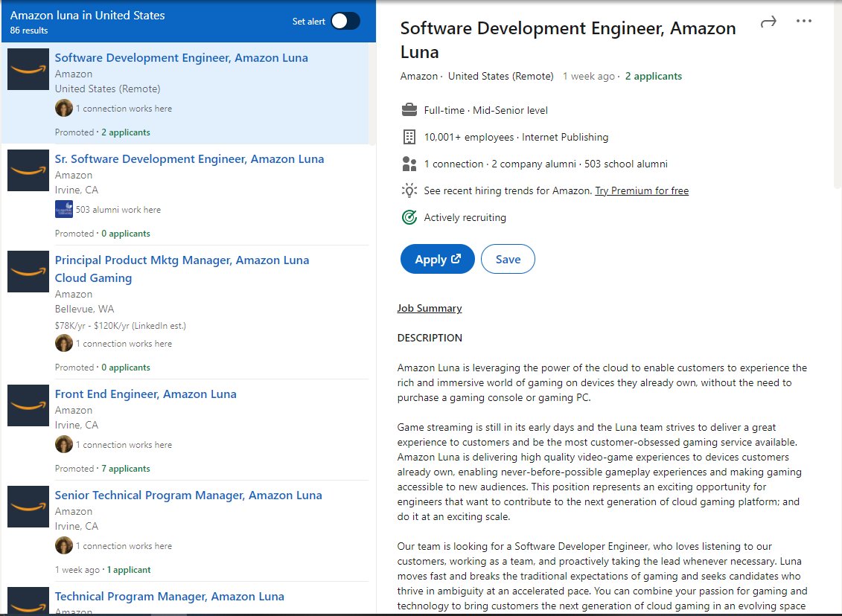Click connection avatar under Software Development Engineer listing
Viewport: 842px width, 616px height.
click(x=64, y=109)
